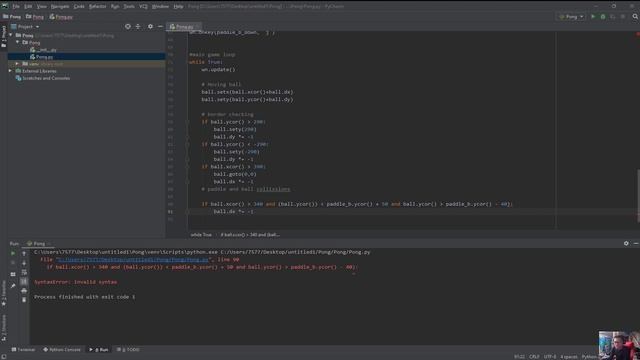
Task: Hide the Project panel with minus icon
Action: (x=160, y=27)
